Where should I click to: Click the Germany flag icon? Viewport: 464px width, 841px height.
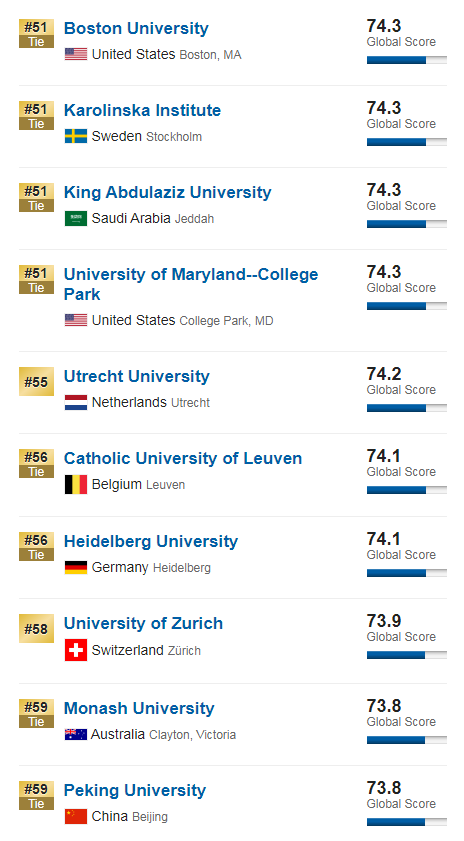[76, 567]
